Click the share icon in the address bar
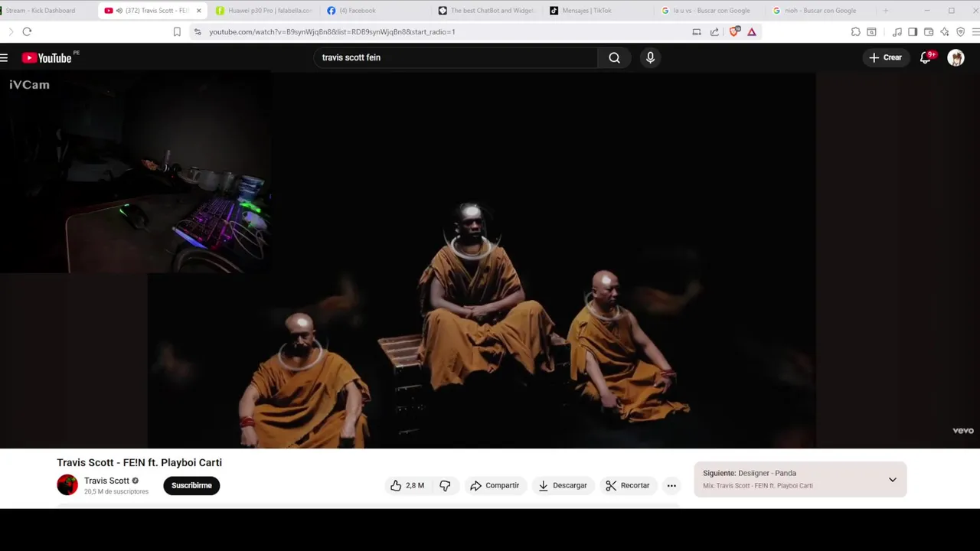Image resolution: width=980 pixels, height=551 pixels. 714,31
